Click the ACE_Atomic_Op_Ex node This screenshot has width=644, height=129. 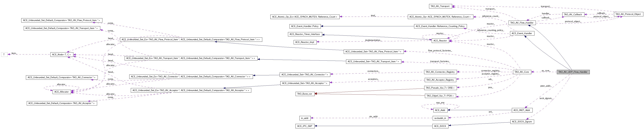click(x=305, y=17)
